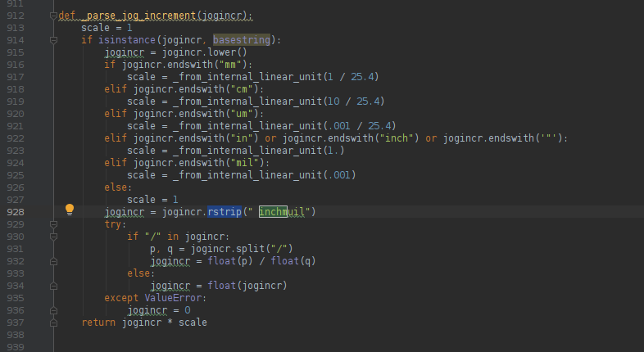The height and width of the screenshot is (352, 644).
Task: Click the selected rstrip method name
Action: tap(224, 212)
